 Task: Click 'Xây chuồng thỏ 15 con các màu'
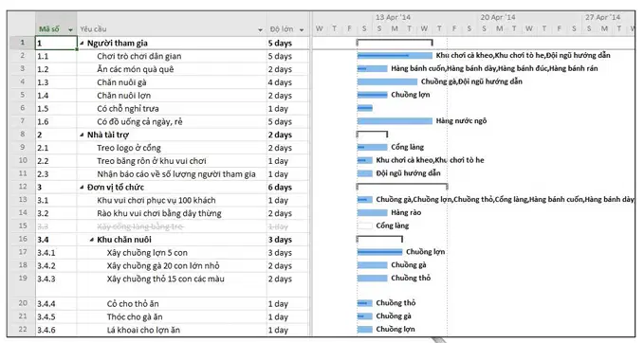click(166, 279)
